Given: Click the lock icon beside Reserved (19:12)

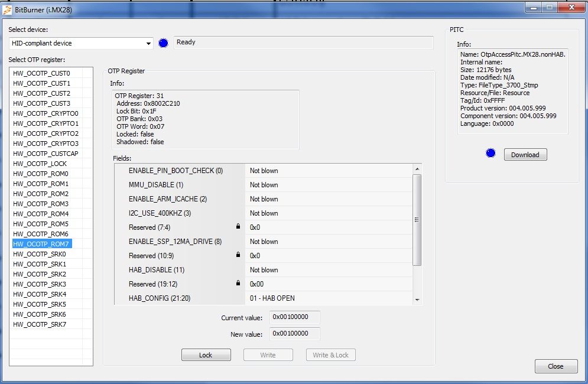Looking at the screenshot, I should pyautogui.click(x=238, y=283).
